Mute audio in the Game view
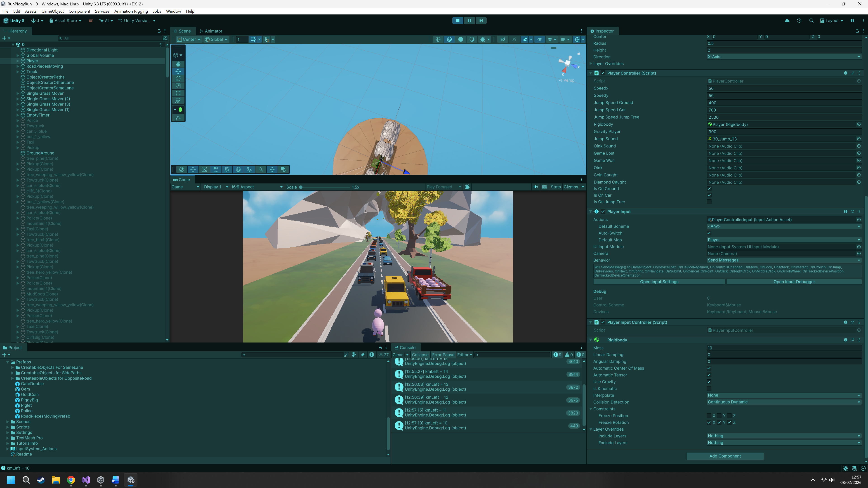Screen dimensions: 868x488 click(x=535, y=187)
